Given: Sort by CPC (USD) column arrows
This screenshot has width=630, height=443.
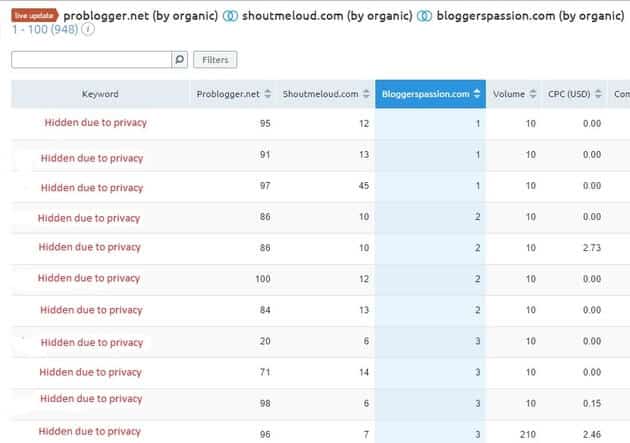Looking at the screenshot, I should pos(598,94).
